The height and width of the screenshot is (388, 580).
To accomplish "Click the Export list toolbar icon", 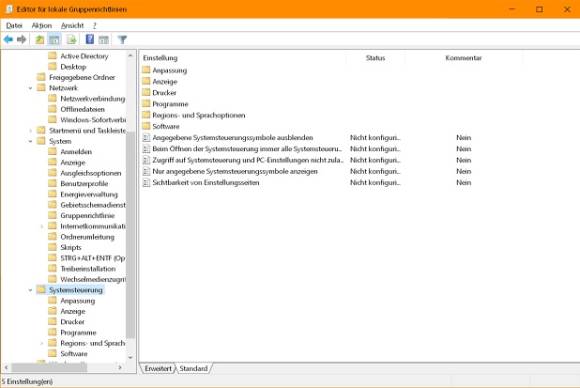I will [72, 39].
